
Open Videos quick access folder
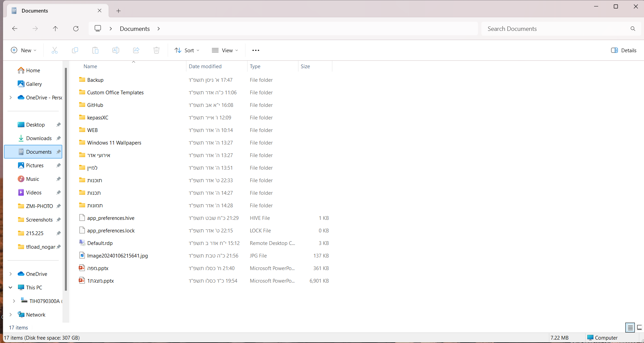pos(33,192)
